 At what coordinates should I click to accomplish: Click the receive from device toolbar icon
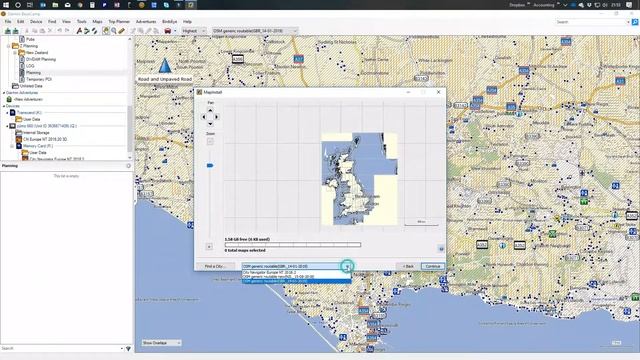(16, 31)
